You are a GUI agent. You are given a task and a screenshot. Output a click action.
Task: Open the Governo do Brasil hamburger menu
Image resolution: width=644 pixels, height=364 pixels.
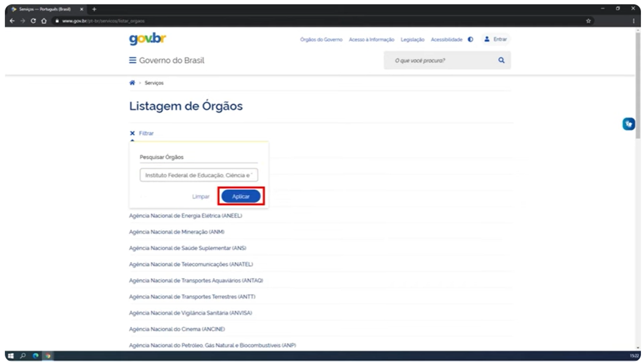coord(133,60)
